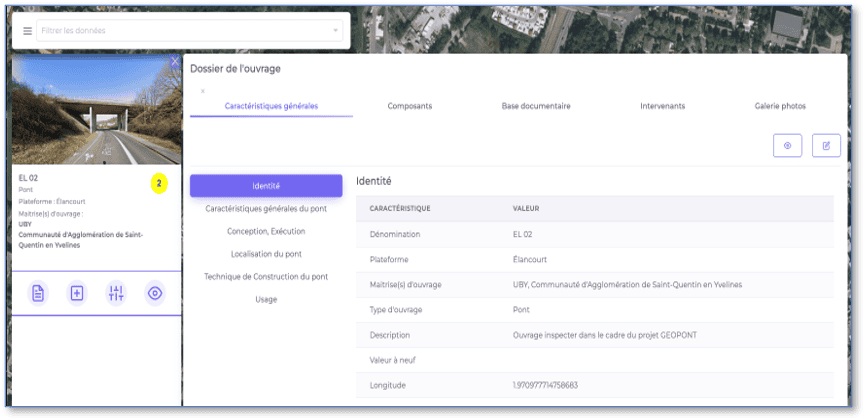Click into the Filtrer les données field
The image size is (865, 420).
[x=180, y=31]
